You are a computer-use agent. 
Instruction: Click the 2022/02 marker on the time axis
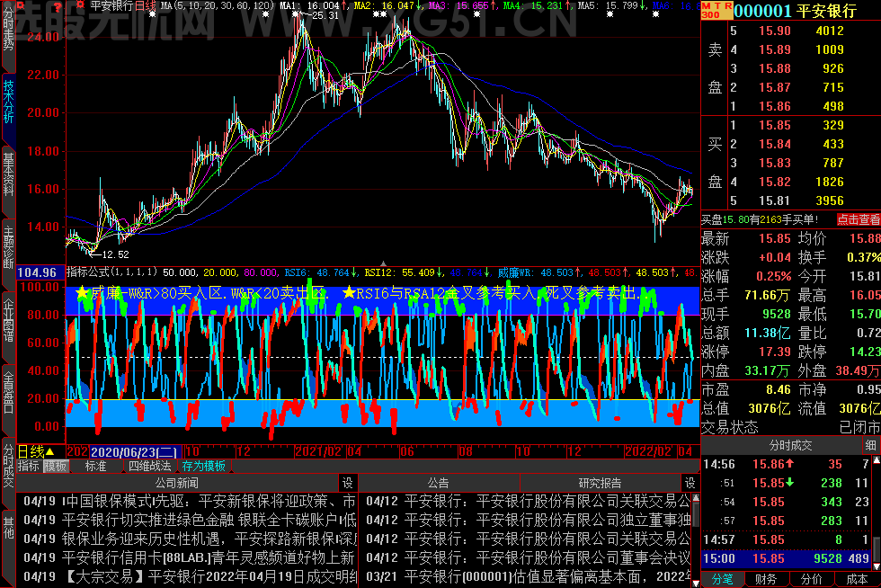(648, 451)
